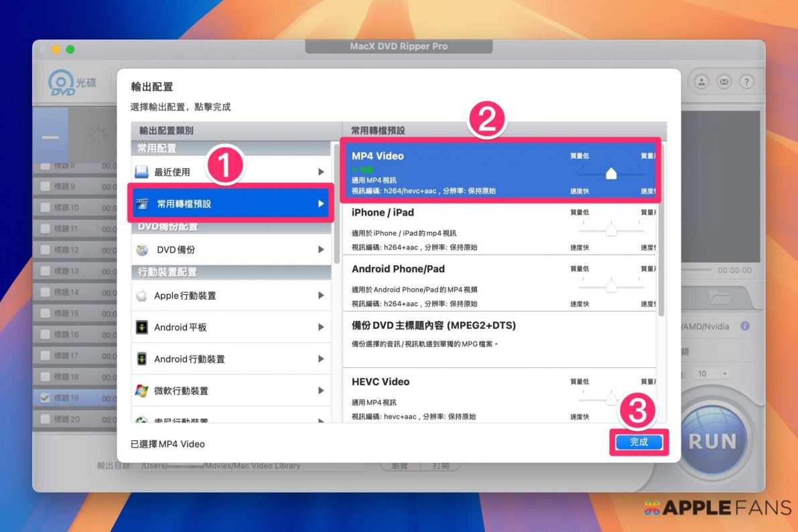Image resolution: width=798 pixels, height=532 pixels.
Task: Click the email envelope icon
Action: (724, 82)
